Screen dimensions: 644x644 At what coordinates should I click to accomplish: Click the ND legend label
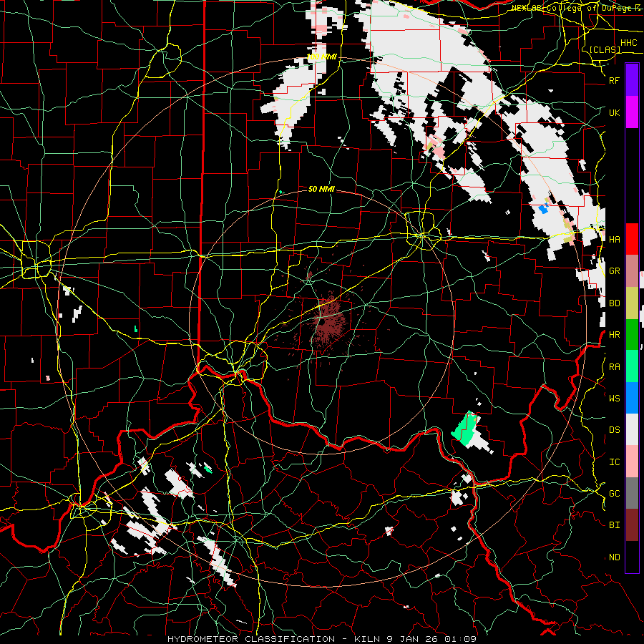pos(614,557)
